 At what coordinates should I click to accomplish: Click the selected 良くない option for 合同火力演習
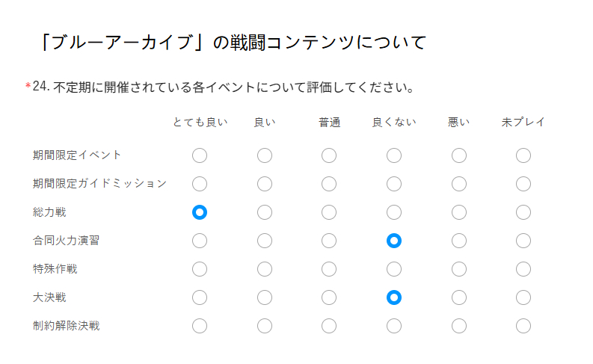click(394, 241)
